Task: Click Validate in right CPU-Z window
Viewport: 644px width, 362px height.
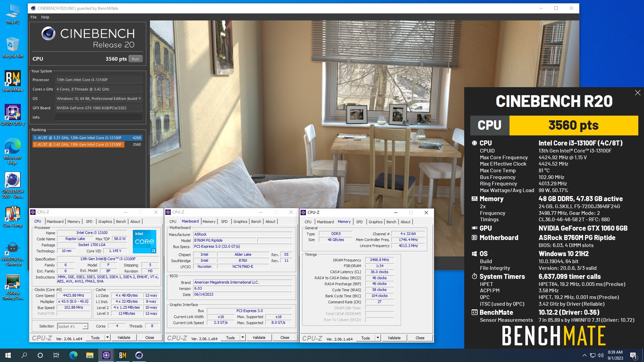Action: pos(394,338)
